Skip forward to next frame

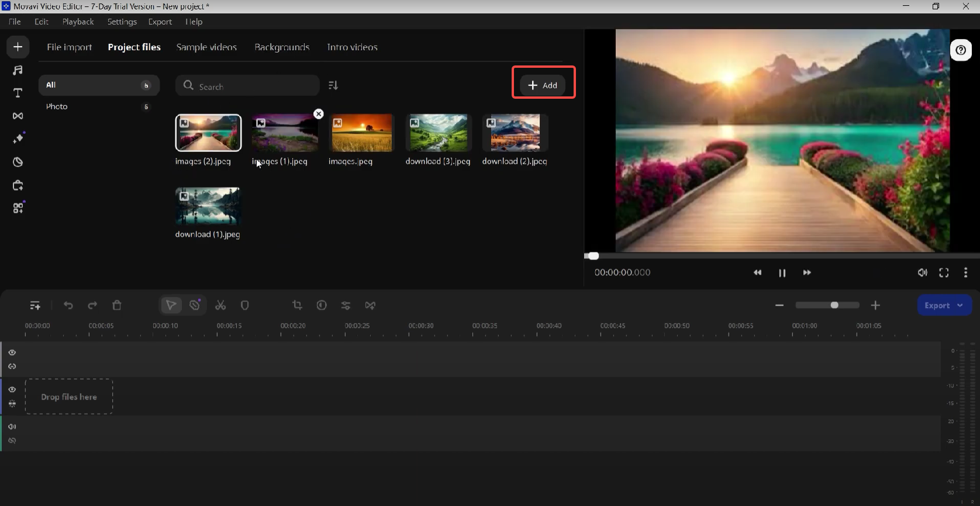coord(807,273)
